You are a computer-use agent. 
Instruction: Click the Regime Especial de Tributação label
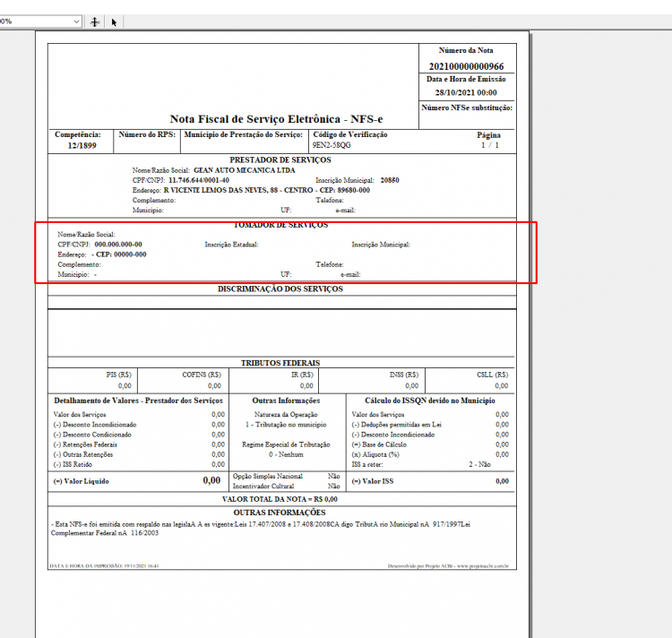click(x=286, y=444)
